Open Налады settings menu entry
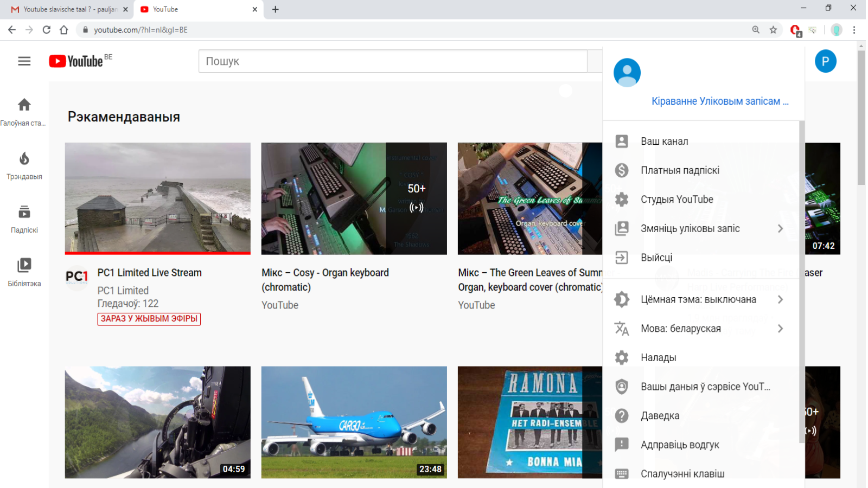868x488 pixels. click(659, 357)
